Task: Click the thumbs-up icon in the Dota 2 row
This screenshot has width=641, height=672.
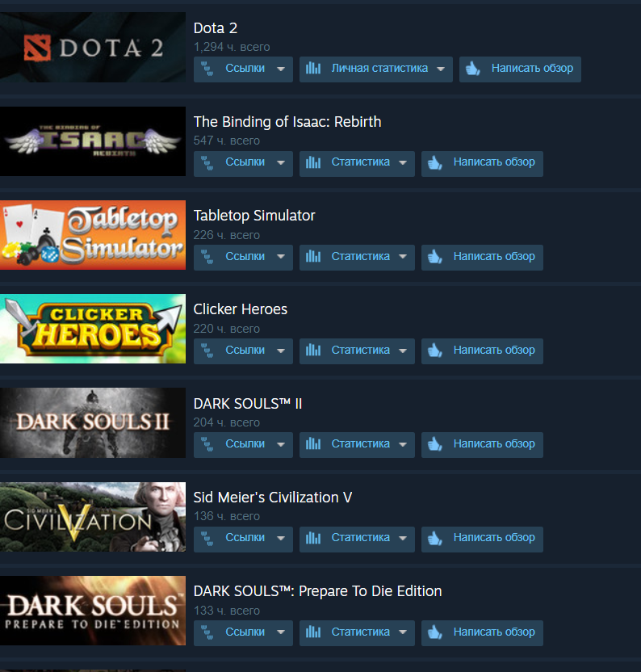Action: [473, 68]
